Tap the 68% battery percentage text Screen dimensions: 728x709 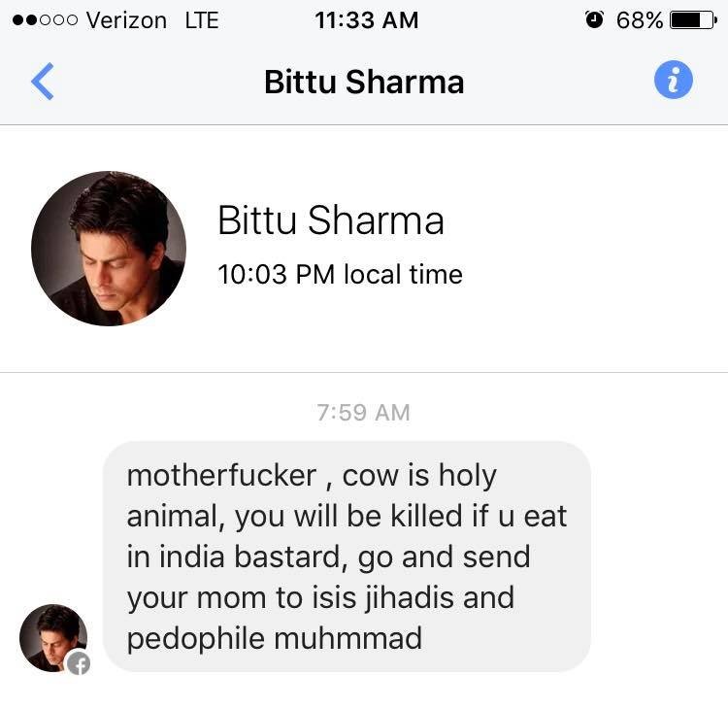click(640, 20)
